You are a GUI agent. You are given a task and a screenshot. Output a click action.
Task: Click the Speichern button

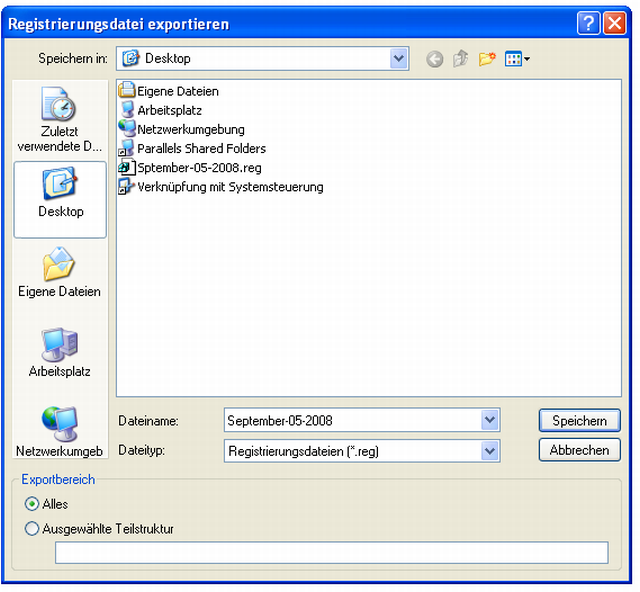tap(580, 421)
